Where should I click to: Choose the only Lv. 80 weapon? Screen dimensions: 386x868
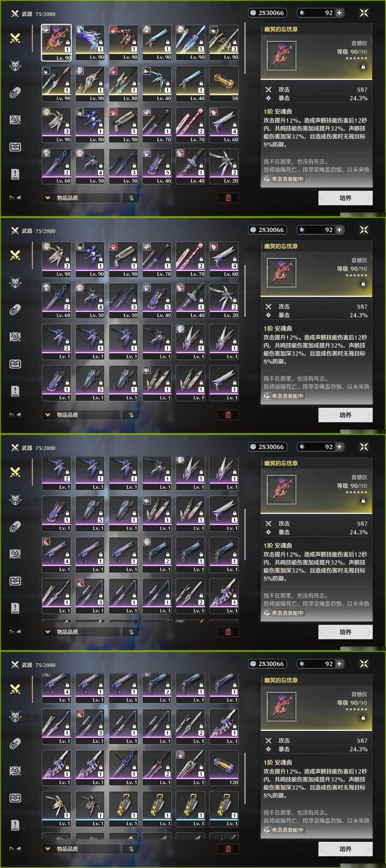coord(123,83)
